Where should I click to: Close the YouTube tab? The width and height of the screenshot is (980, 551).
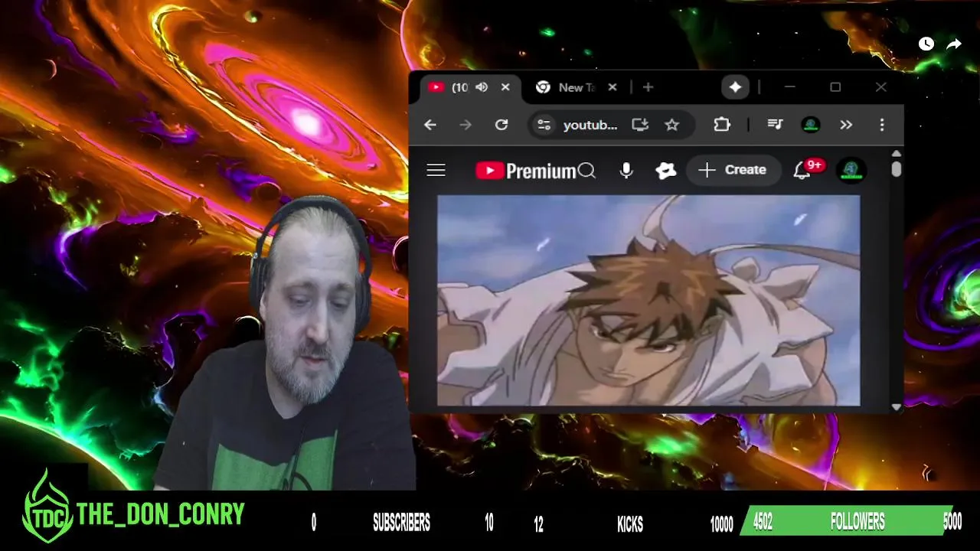(505, 87)
